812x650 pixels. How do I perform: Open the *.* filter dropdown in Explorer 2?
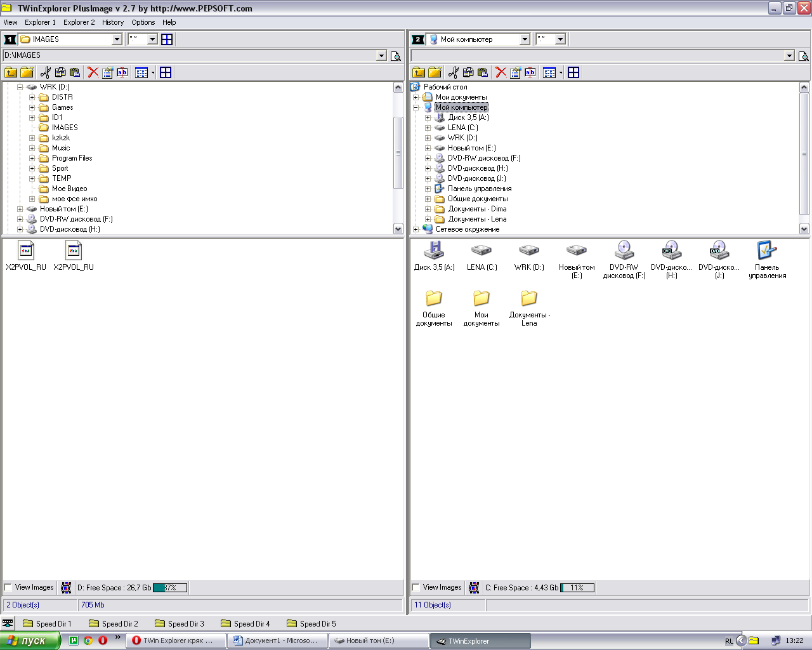(560, 39)
